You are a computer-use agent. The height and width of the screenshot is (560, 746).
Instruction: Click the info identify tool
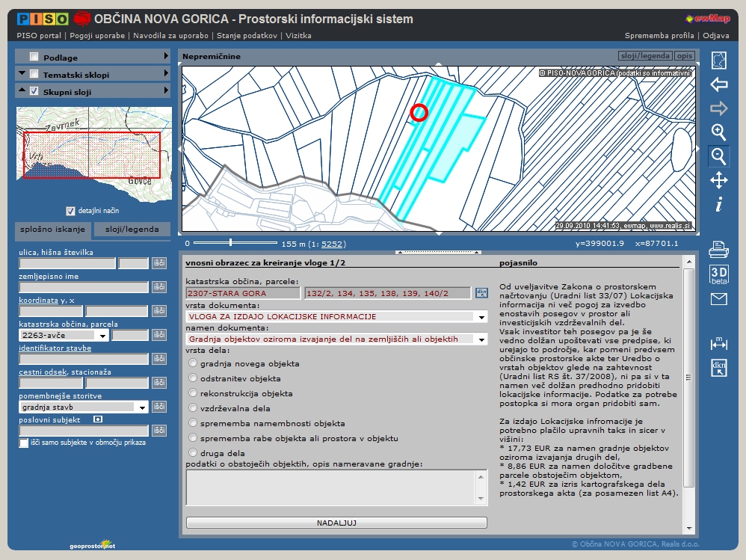(x=718, y=204)
